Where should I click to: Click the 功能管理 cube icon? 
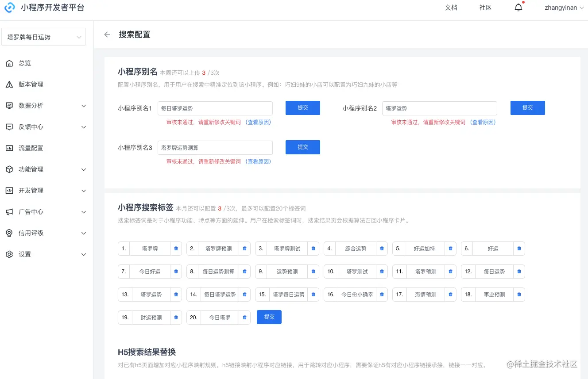9,169
